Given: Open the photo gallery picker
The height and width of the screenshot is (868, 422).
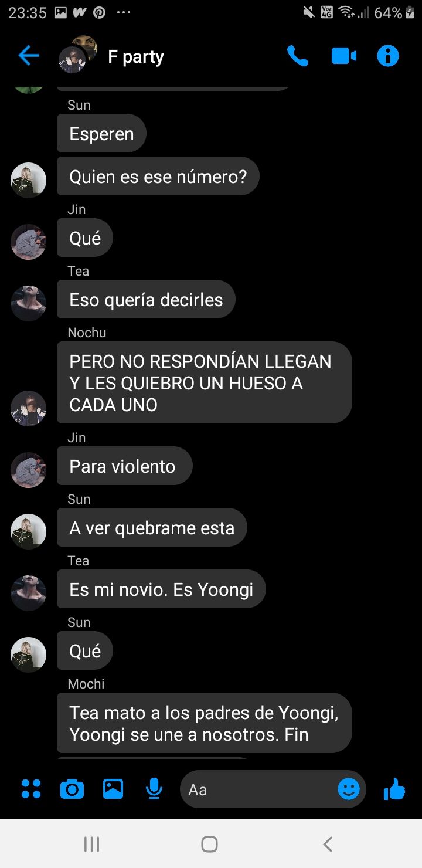Looking at the screenshot, I should point(113,789).
